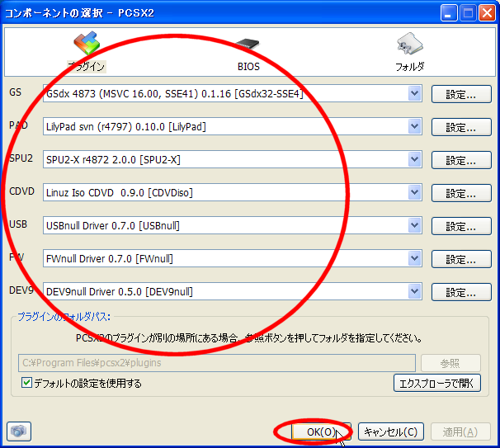Expand the SPU2 plugin dropdown arrow
Viewport: 500px width, 448px height.
click(414, 159)
